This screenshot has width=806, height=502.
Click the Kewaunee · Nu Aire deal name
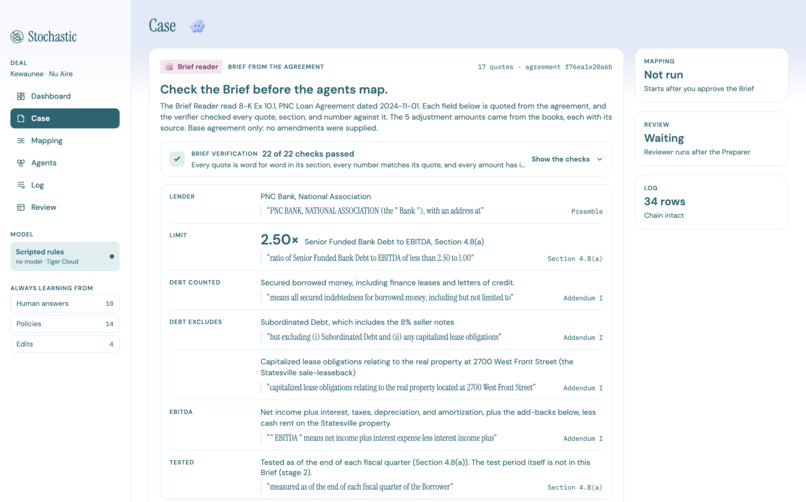tap(42, 74)
